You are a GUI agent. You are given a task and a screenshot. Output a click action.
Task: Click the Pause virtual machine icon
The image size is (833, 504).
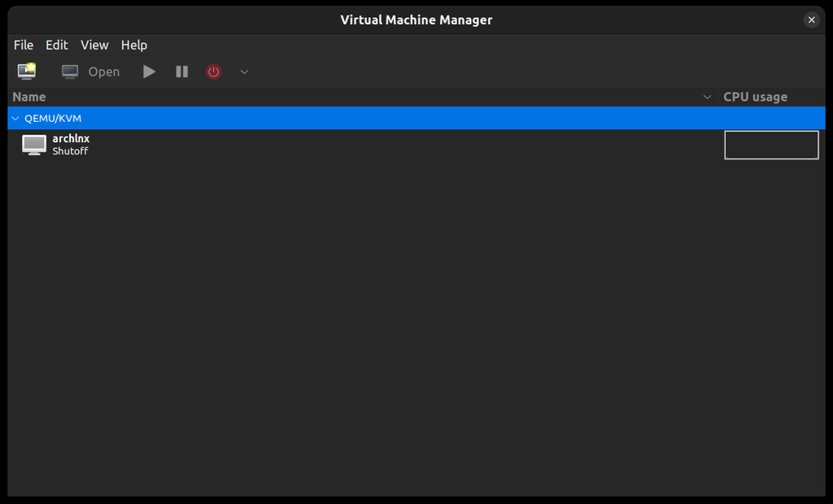click(x=181, y=72)
